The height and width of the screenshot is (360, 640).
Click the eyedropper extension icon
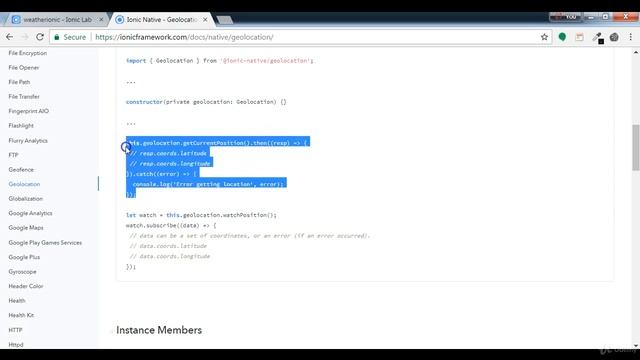[598, 38]
